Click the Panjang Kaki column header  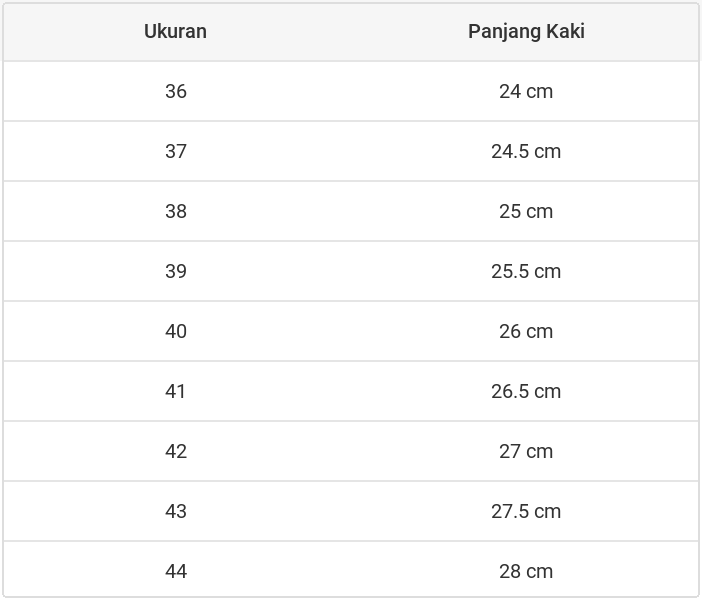point(526,31)
